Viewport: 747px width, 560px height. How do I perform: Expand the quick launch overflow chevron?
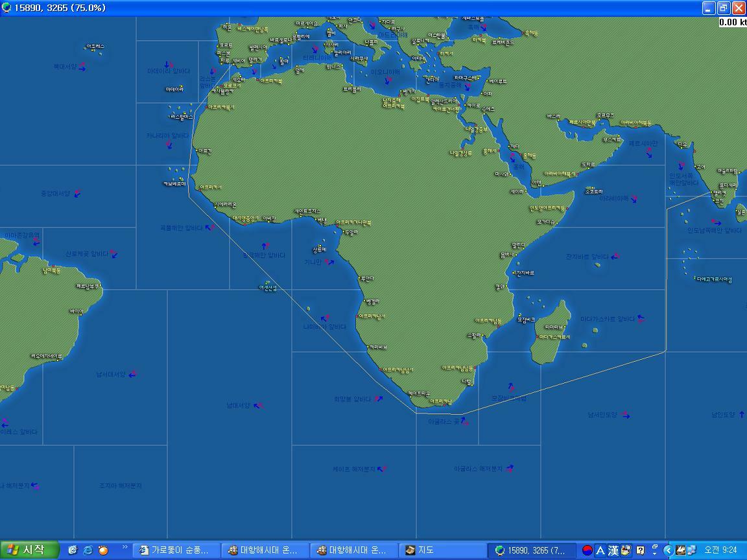click(124, 548)
